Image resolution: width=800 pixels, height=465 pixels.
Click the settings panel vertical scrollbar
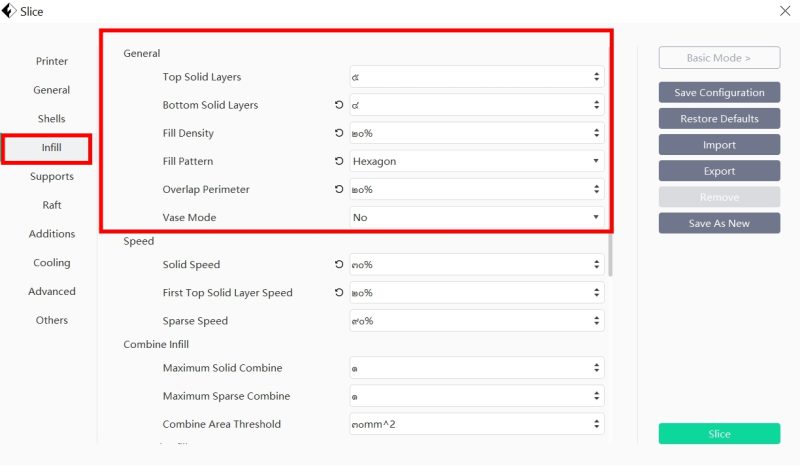point(610,255)
